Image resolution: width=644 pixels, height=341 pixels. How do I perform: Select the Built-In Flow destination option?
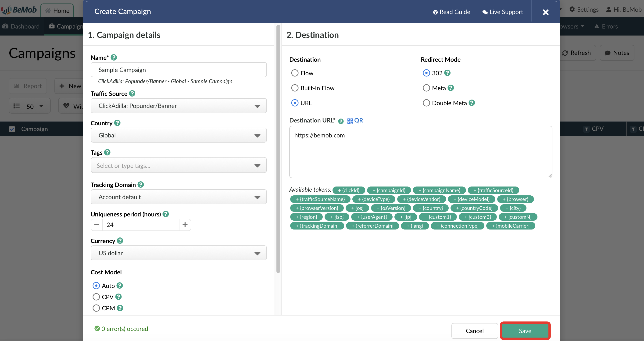pos(295,88)
